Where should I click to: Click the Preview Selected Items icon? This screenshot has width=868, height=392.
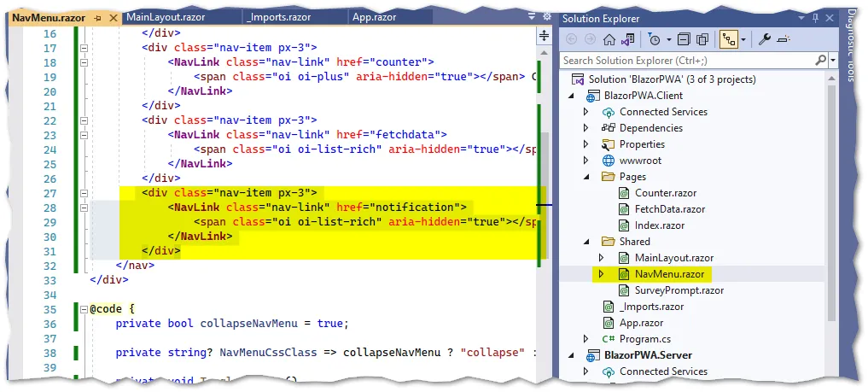784,40
